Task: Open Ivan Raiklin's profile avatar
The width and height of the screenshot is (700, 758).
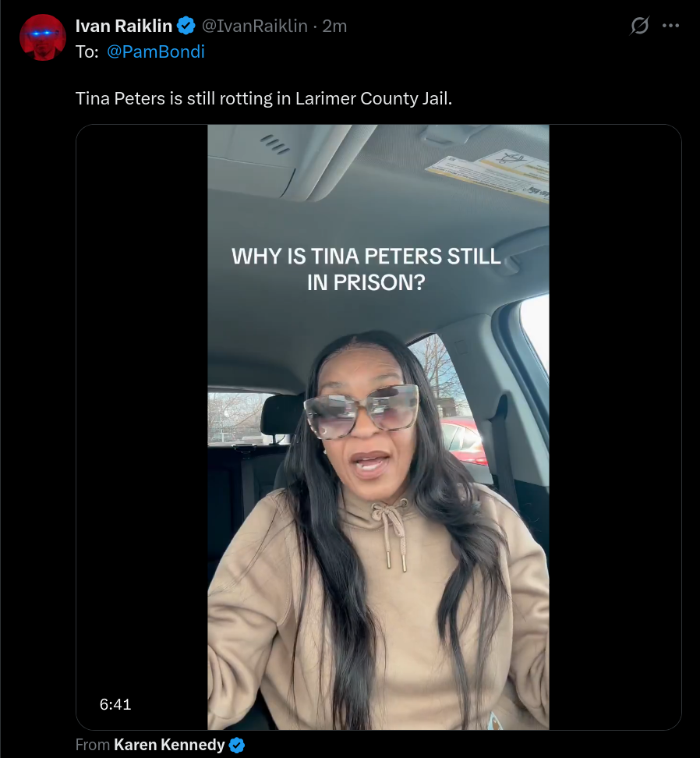Action: (43, 37)
